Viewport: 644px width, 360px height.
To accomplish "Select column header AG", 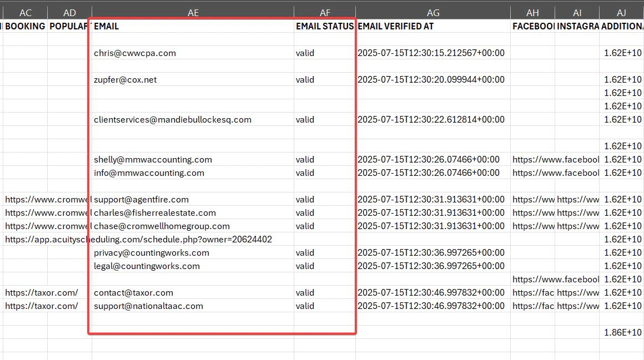I will click(x=433, y=13).
